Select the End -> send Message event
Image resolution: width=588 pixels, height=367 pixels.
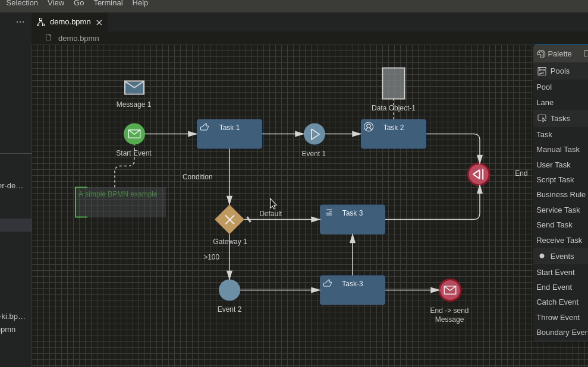point(450,290)
